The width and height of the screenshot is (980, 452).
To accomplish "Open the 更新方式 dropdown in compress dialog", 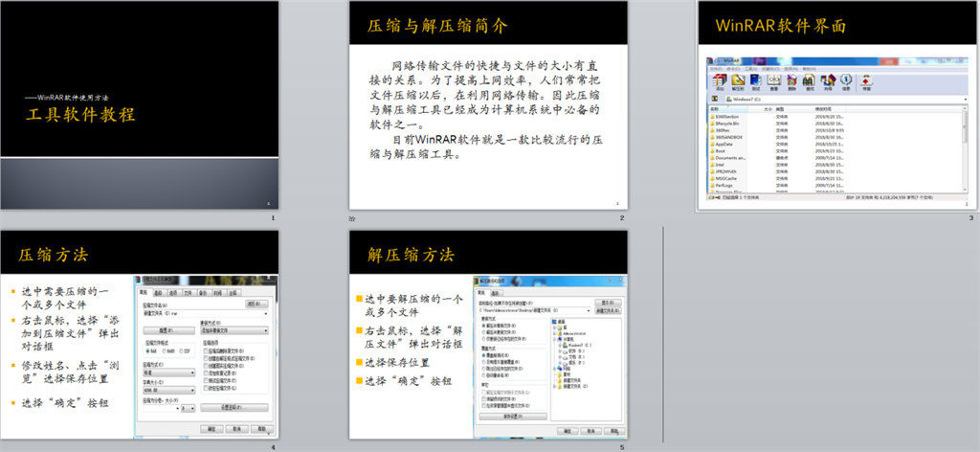I will 233,330.
